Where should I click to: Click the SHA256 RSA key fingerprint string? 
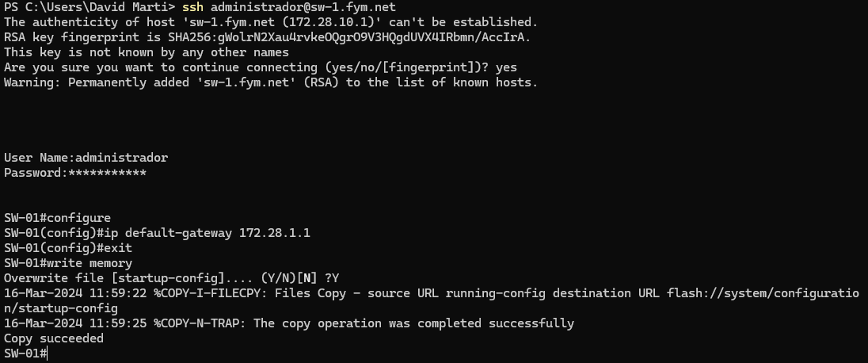click(x=349, y=37)
